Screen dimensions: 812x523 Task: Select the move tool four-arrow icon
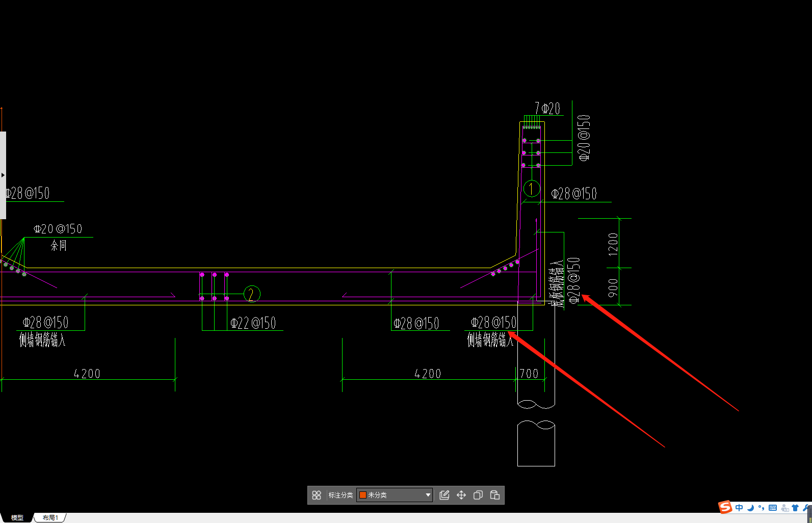tap(461, 495)
